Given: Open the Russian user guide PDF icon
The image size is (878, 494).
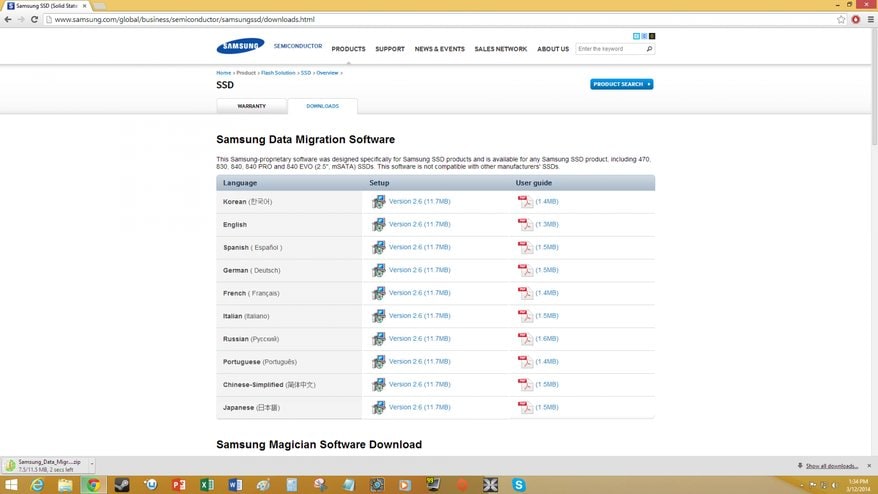Looking at the screenshot, I should pyautogui.click(x=525, y=339).
